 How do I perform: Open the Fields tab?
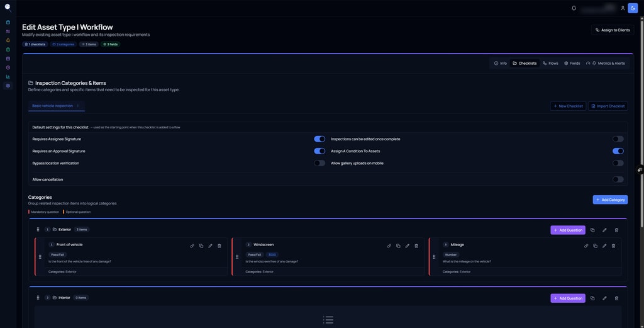pyautogui.click(x=572, y=64)
